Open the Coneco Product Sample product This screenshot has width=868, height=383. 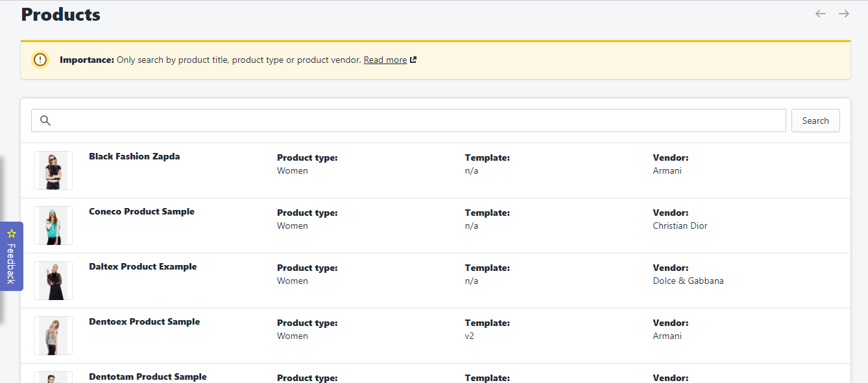141,211
